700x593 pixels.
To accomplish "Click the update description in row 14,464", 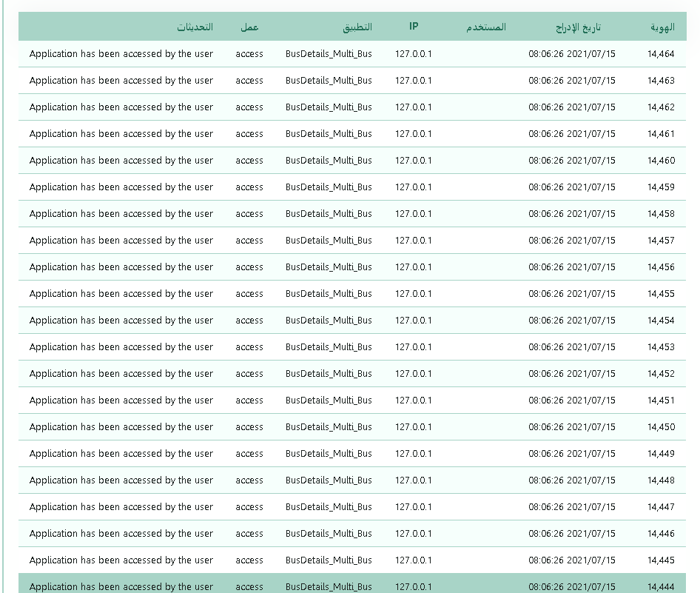I will pos(121,54).
